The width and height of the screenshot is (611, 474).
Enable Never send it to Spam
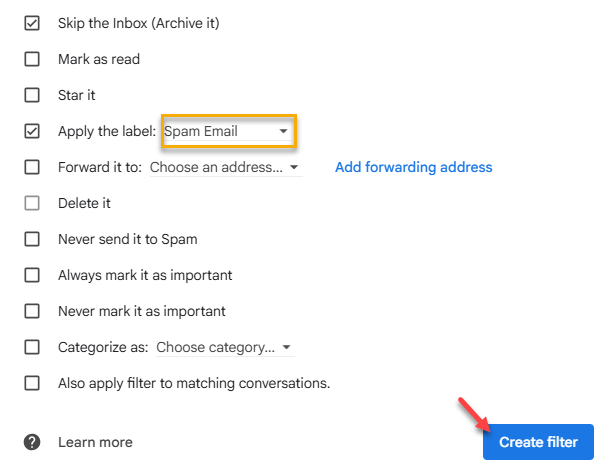coord(32,239)
